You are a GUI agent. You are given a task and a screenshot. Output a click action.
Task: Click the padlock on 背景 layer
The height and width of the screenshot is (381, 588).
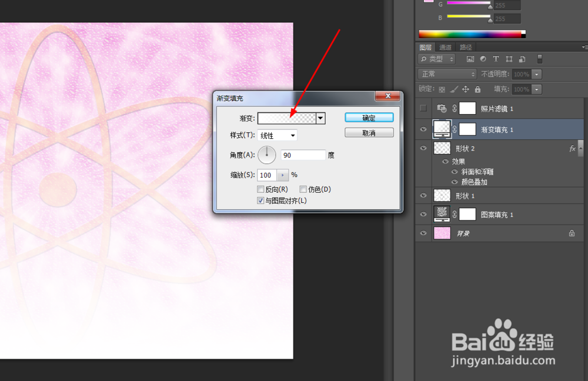tap(572, 233)
